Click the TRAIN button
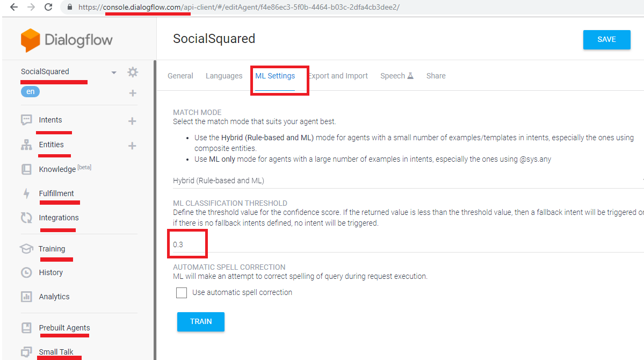 coord(201,321)
